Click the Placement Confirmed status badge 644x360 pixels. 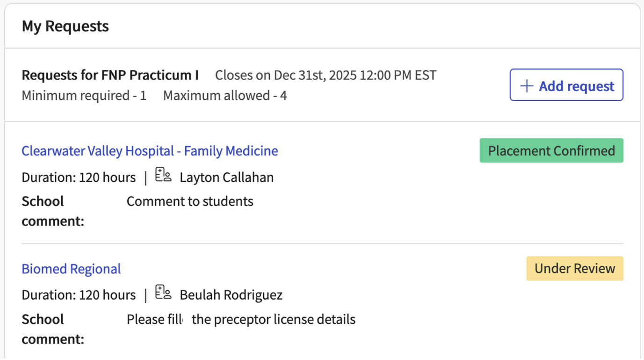click(551, 151)
